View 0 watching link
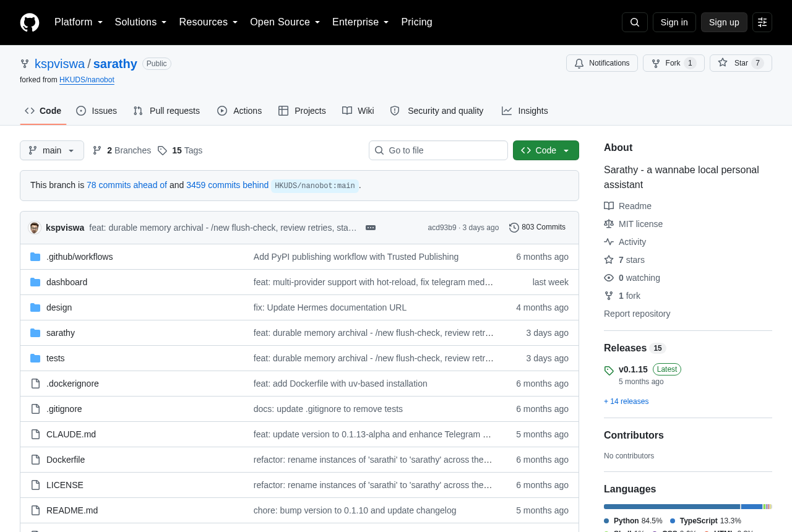Image resolution: width=792 pixels, height=532 pixels. [632, 278]
